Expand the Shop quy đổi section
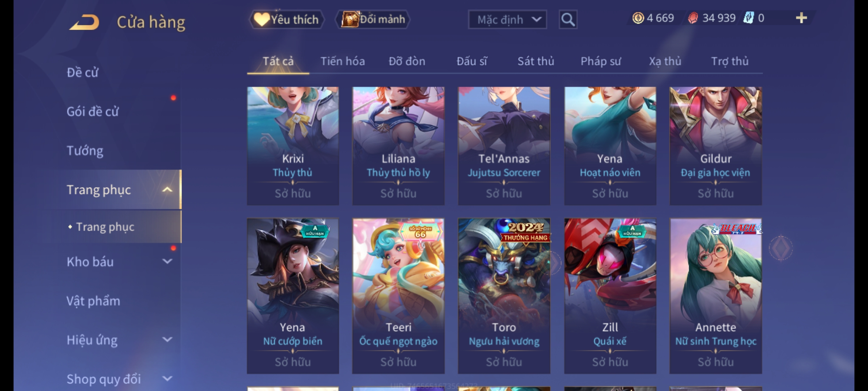The image size is (868, 391). point(167,379)
